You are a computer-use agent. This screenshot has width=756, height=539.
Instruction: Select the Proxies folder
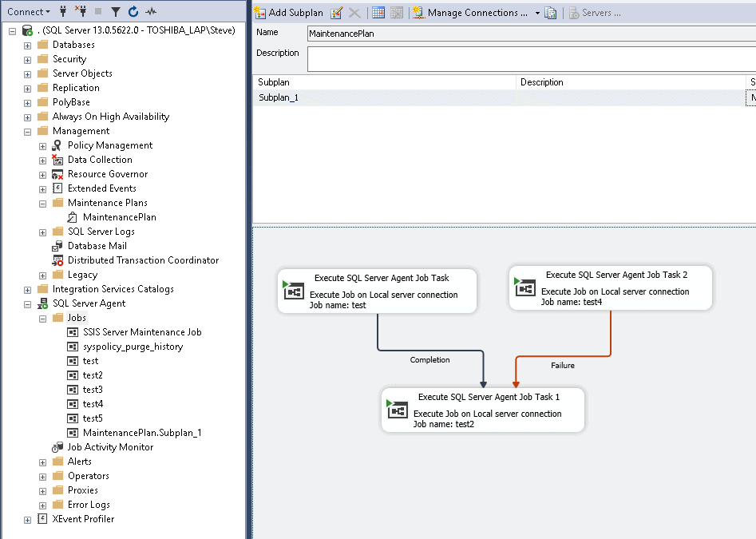82,490
